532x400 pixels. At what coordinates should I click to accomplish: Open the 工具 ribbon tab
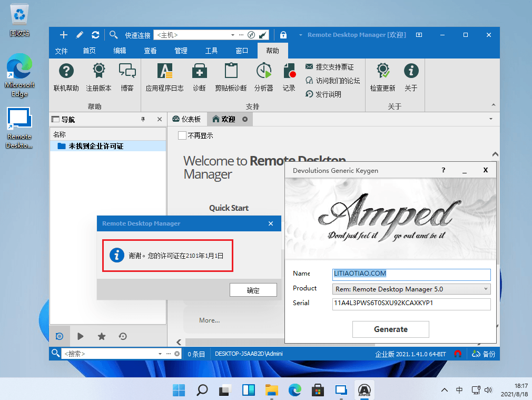(x=211, y=51)
